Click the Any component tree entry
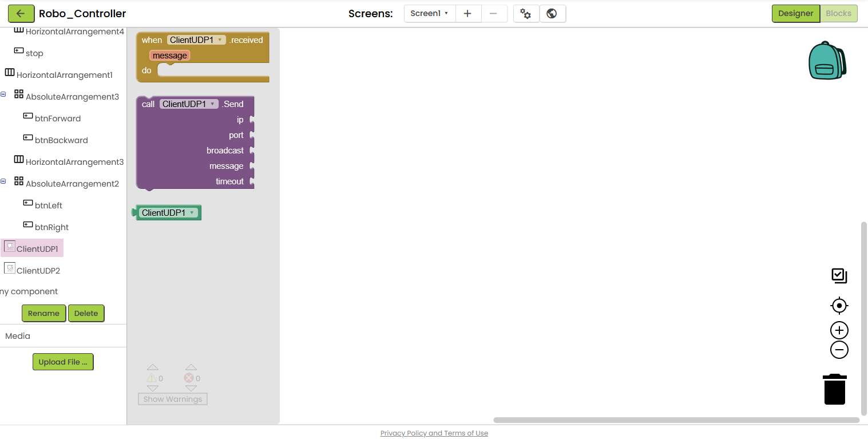Screen dimensions: 868x439 point(29,292)
